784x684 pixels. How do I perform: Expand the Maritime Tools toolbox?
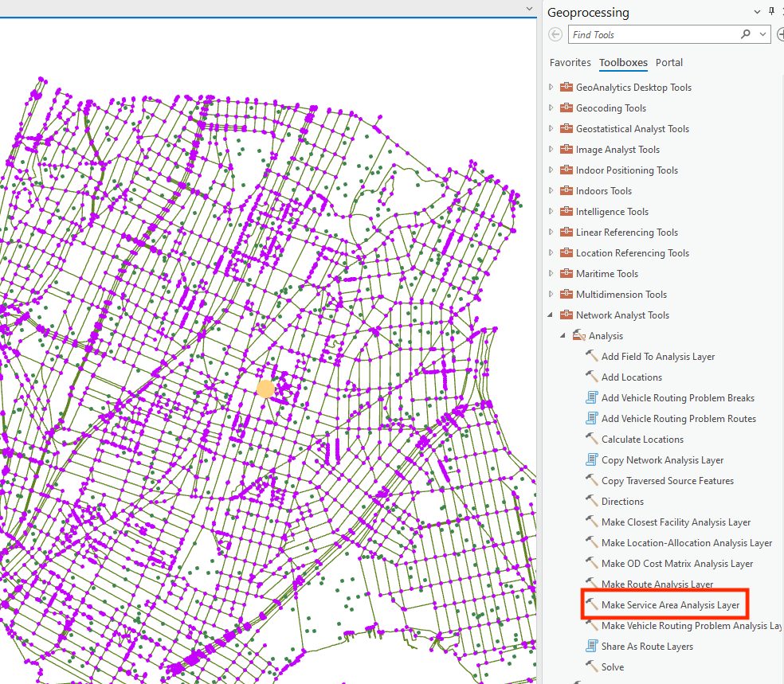[550, 273]
